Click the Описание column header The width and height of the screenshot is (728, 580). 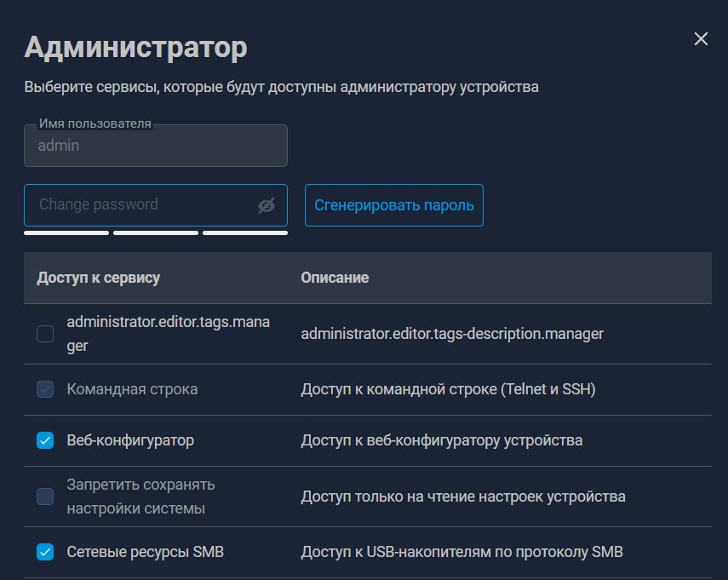point(335,278)
